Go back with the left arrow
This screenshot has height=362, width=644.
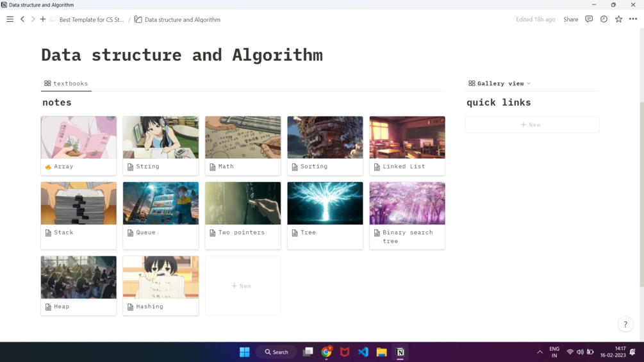pyautogui.click(x=22, y=19)
